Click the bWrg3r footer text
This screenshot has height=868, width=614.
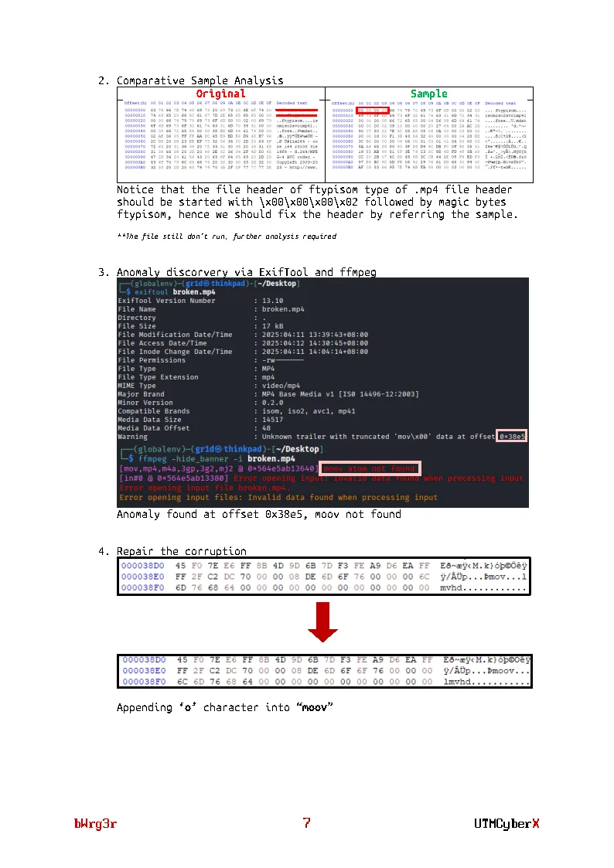point(95,824)
